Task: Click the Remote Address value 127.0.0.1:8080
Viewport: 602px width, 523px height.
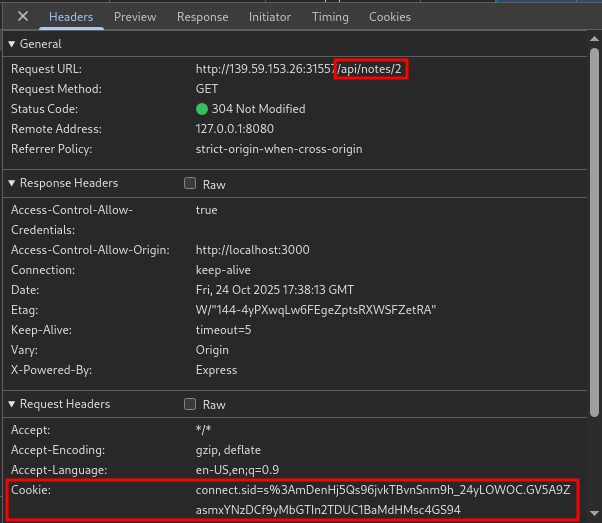Action: 235,129
